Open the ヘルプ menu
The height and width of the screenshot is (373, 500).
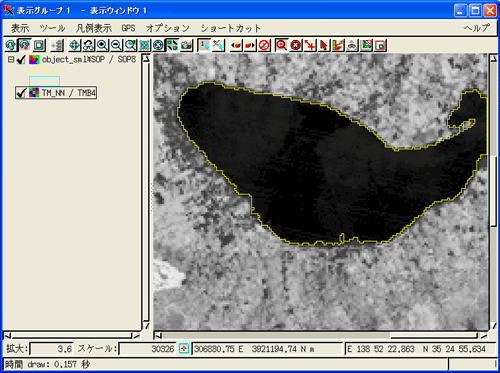click(477, 28)
